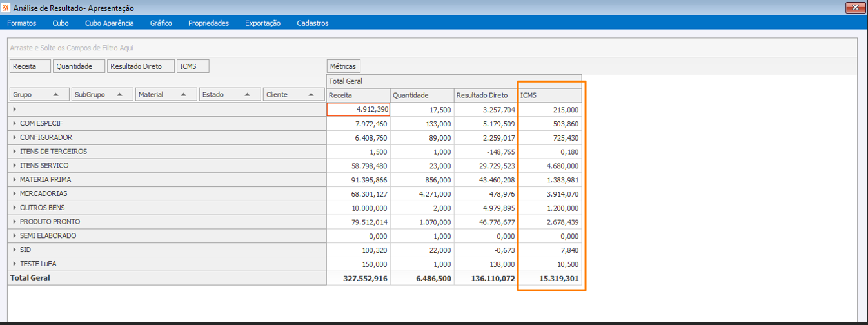Image resolution: width=868 pixels, height=325 pixels.
Task: Select the cell with value 58.798,480
Action: point(358,166)
